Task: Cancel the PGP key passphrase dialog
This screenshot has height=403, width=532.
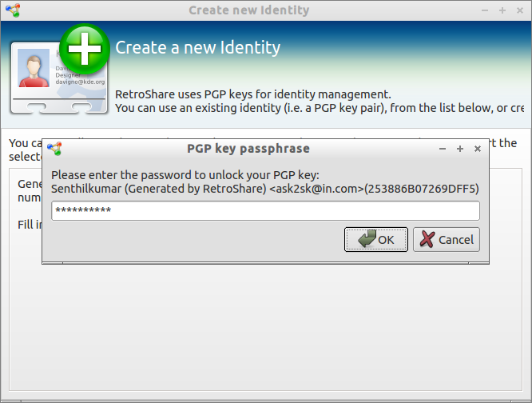Action: tap(447, 239)
